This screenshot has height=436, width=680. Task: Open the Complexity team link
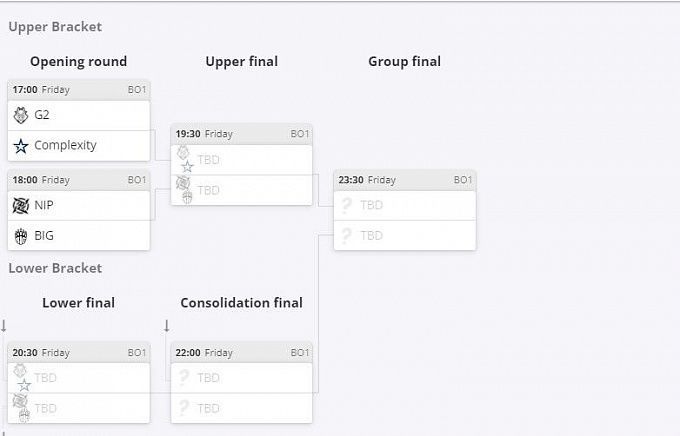pos(65,146)
